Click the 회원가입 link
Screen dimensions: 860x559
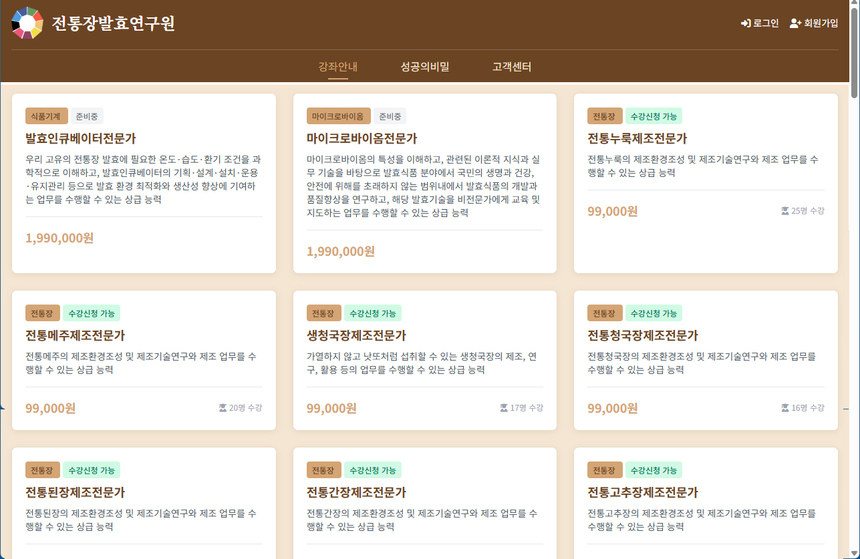click(x=814, y=23)
